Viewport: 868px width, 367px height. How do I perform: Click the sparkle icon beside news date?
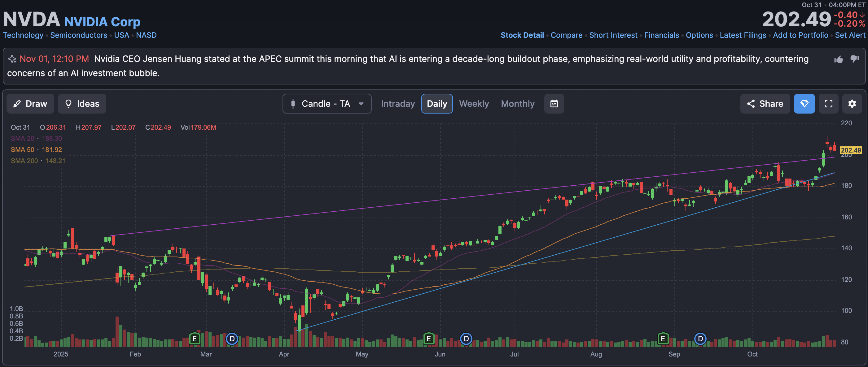(x=12, y=59)
